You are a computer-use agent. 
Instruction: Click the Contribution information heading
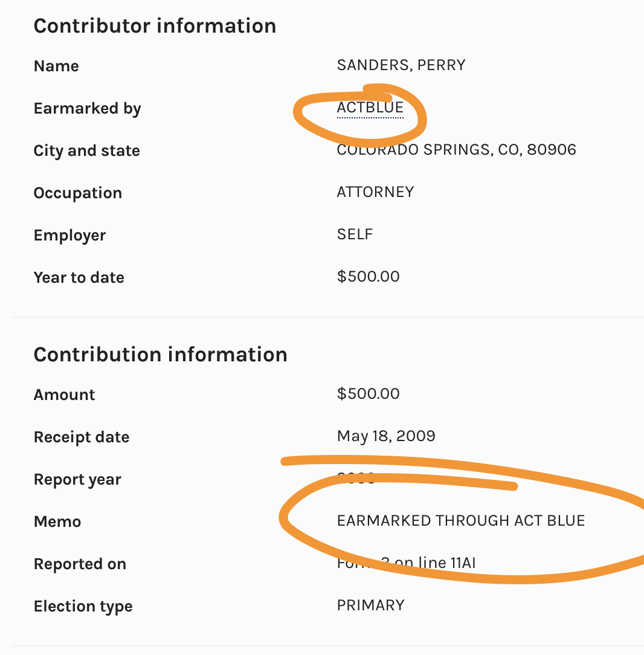click(160, 355)
